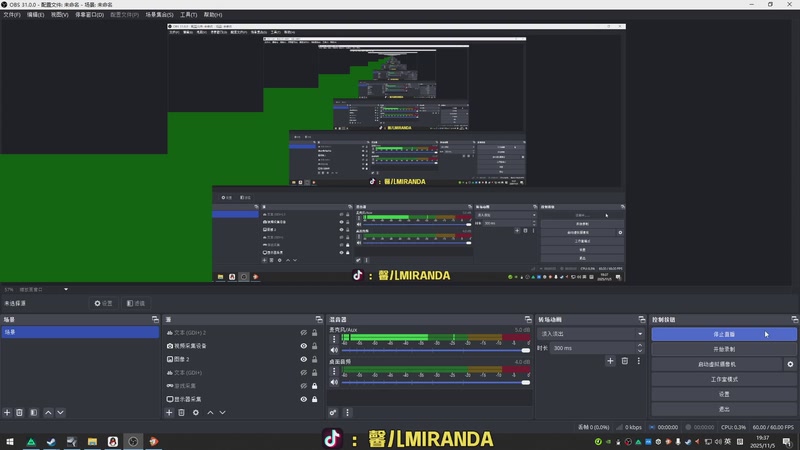Hide the 视频采集设备 source
Viewport: 800px width, 450px height.
coord(304,346)
